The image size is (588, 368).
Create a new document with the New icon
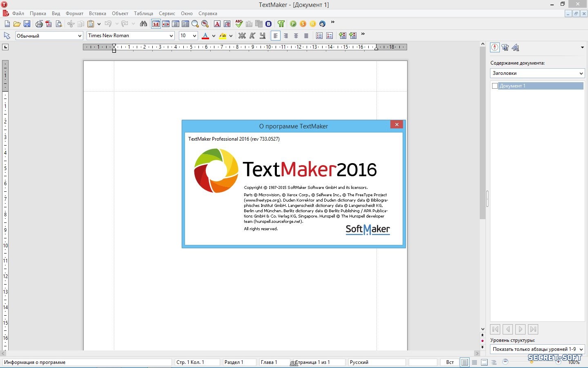7,24
